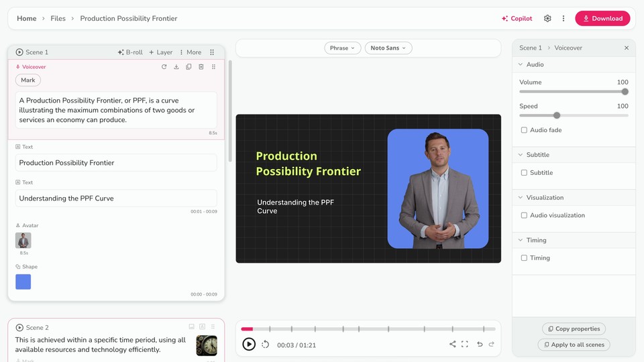Collapse the Subtitle section
Screen dimensions: 644x362
coord(521,155)
